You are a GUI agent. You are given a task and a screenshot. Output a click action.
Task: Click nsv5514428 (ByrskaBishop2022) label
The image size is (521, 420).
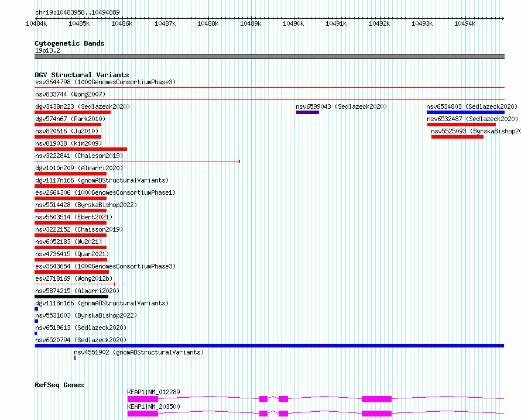pyautogui.click(x=86, y=205)
